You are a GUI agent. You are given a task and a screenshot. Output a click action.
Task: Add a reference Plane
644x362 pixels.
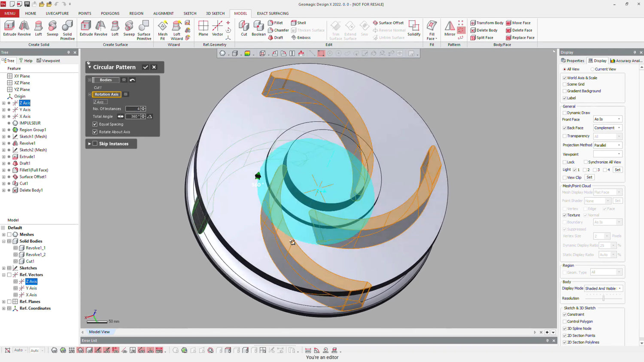point(203,29)
